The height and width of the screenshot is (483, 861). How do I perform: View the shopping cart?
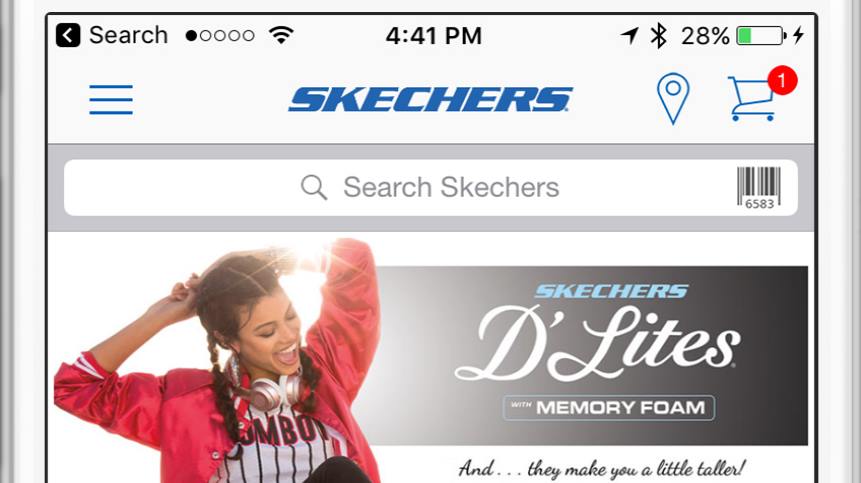[752, 99]
